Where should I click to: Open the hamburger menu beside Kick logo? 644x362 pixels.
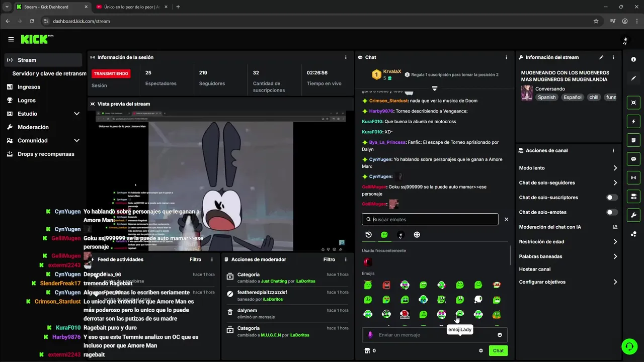(x=11, y=39)
